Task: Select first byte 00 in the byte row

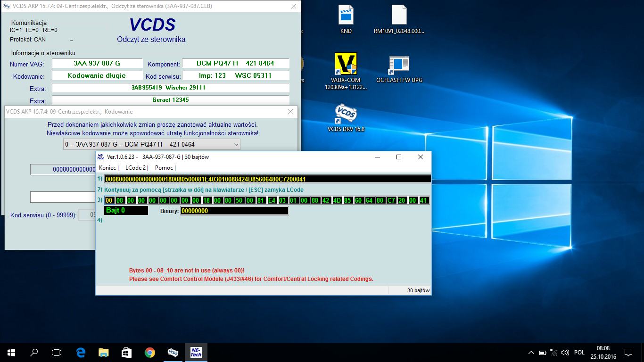Action: click(x=109, y=200)
